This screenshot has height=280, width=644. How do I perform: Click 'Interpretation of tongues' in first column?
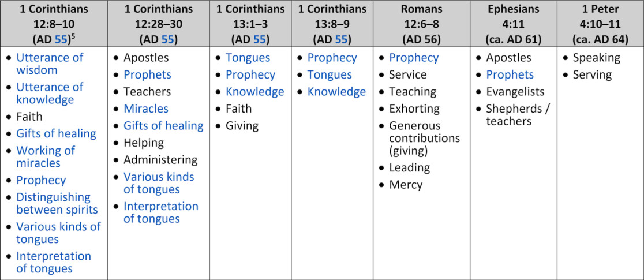pos(54,262)
